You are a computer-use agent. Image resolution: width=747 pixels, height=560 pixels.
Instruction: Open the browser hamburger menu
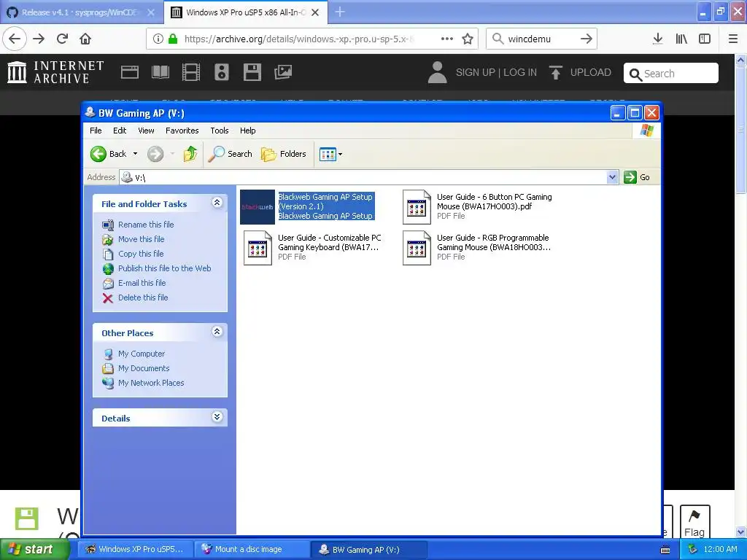tap(733, 39)
